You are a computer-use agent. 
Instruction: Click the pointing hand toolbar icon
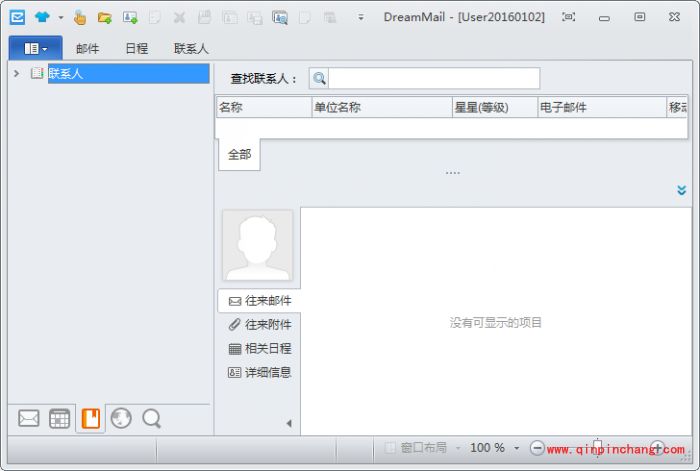[x=80, y=17]
